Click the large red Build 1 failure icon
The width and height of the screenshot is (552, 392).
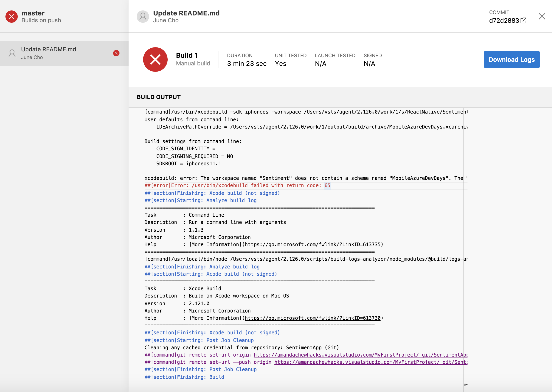155,59
